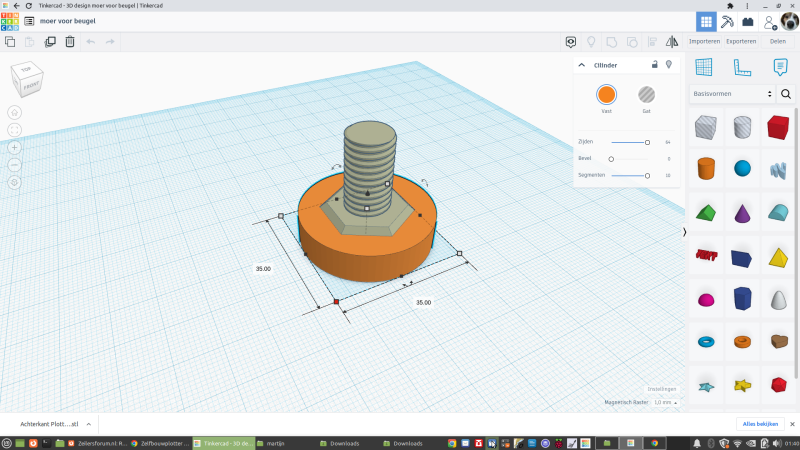Open the Magnetisch Raster size dropdown
The height and width of the screenshot is (450, 800).
tap(665, 402)
